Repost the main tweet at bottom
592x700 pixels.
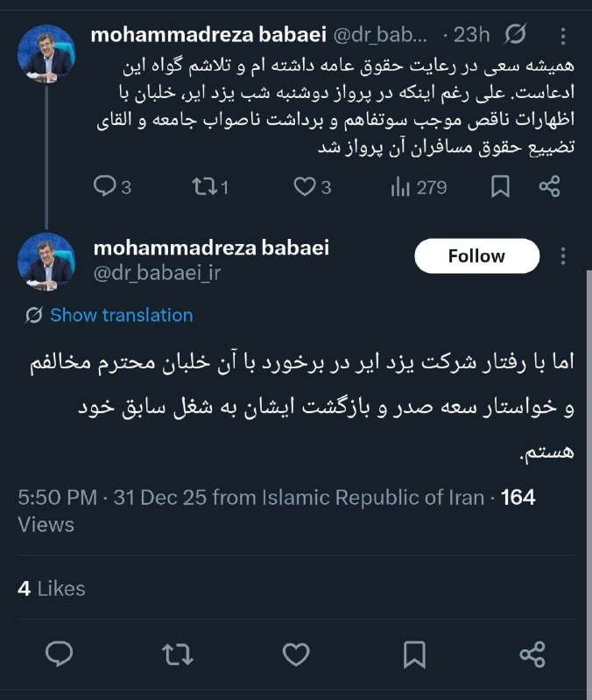point(178,654)
